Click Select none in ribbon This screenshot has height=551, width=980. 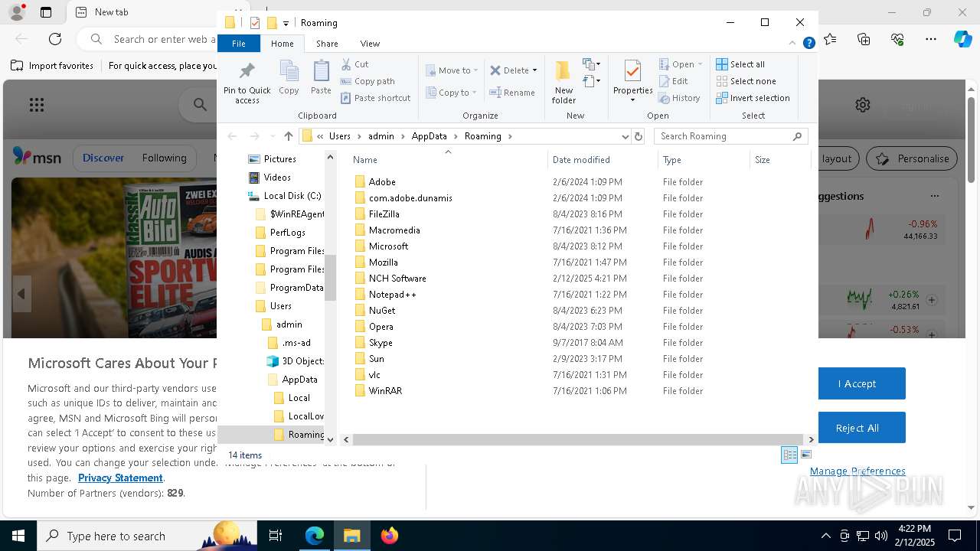[746, 81]
